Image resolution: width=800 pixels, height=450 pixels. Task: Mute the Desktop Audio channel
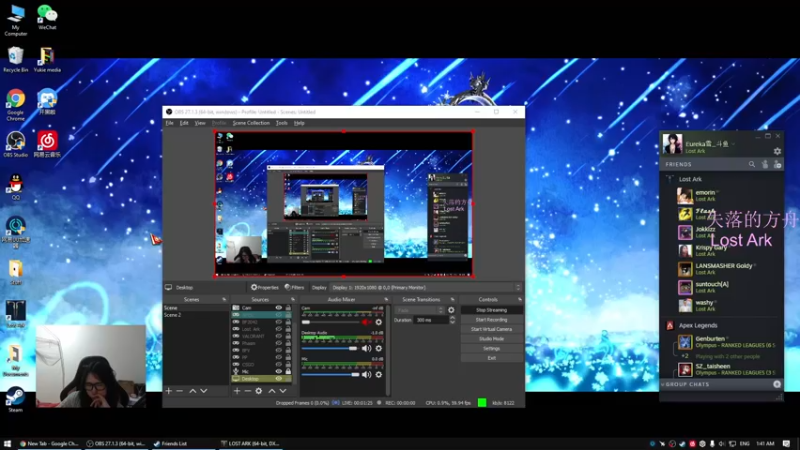(366, 348)
